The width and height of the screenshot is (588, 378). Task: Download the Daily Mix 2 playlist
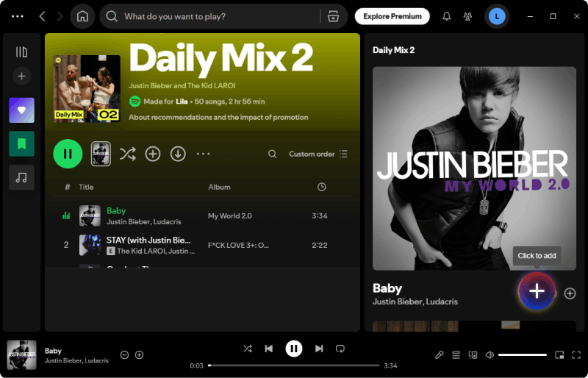coord(178,154)
